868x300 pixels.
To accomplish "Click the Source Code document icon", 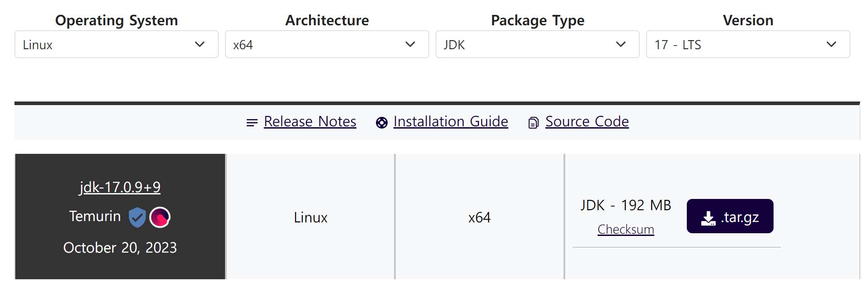I will [x=534, y=123].
